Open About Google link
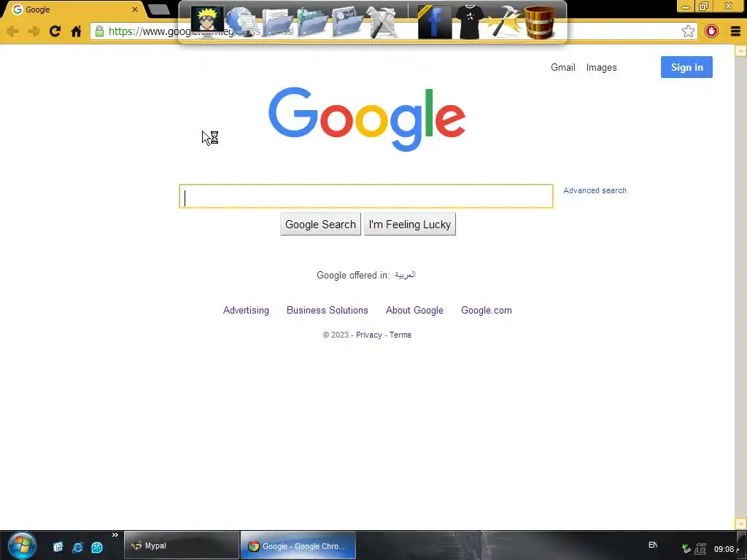Screen dimensions: 747x560 [x=414, y=311]
